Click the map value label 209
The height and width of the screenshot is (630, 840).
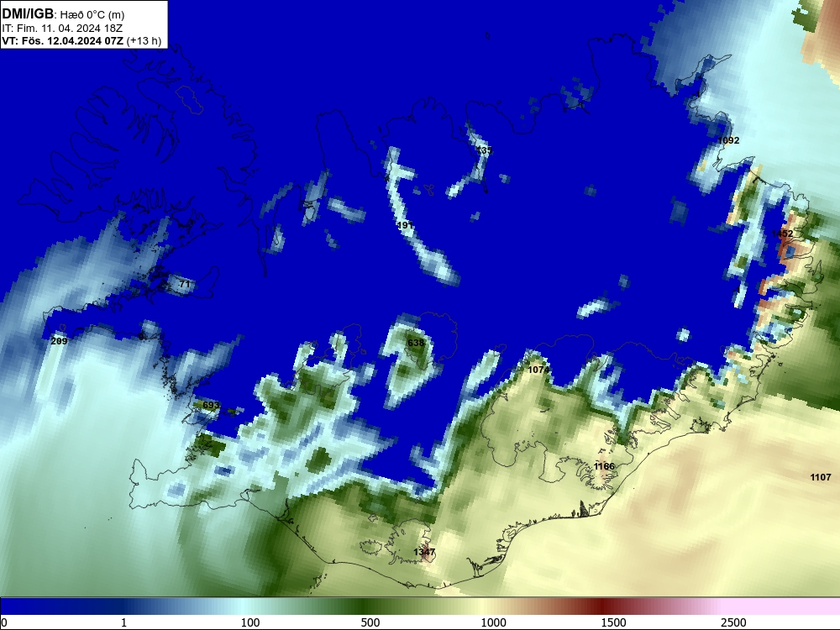pyautogui.click(x=59, y=341)
